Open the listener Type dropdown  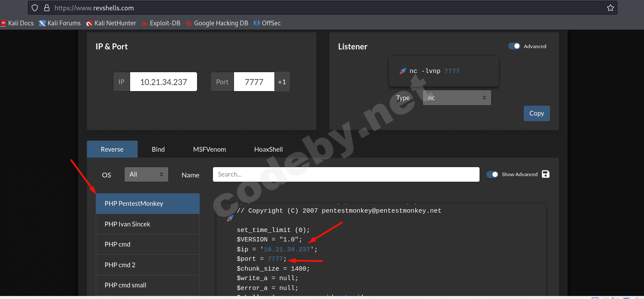point(457,98)
